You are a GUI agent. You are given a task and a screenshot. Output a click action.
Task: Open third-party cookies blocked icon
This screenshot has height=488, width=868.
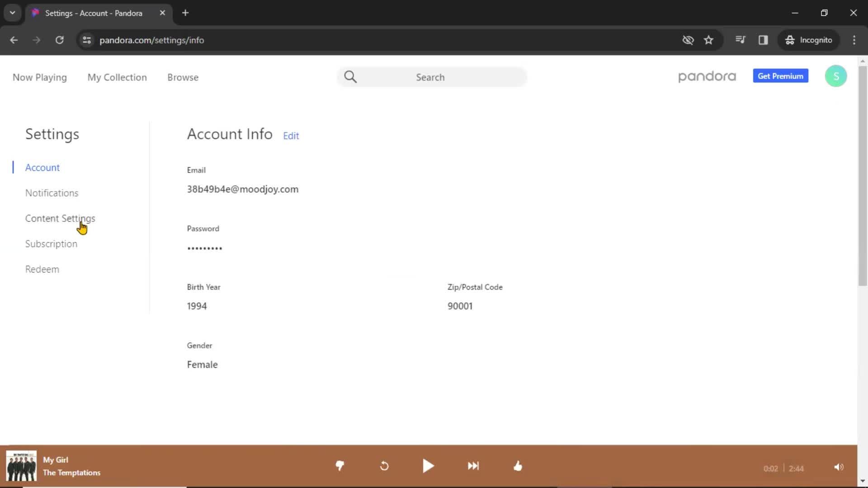pyautogui.click(x=688, y=40)
